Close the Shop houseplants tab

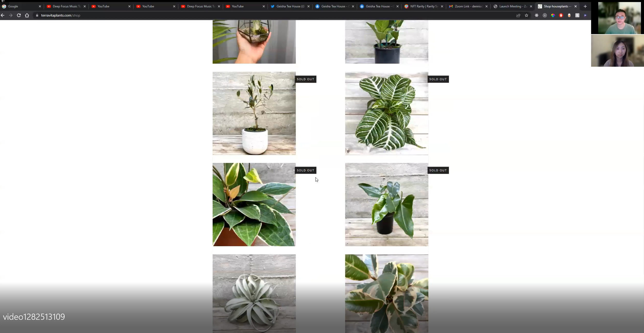[575, 6]
